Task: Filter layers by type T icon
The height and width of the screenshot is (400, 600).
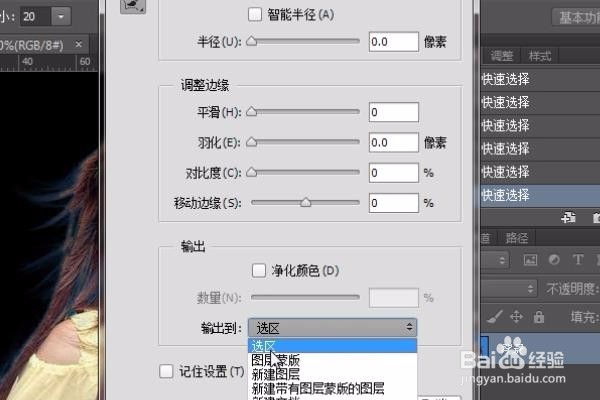Action: (578, 260)
